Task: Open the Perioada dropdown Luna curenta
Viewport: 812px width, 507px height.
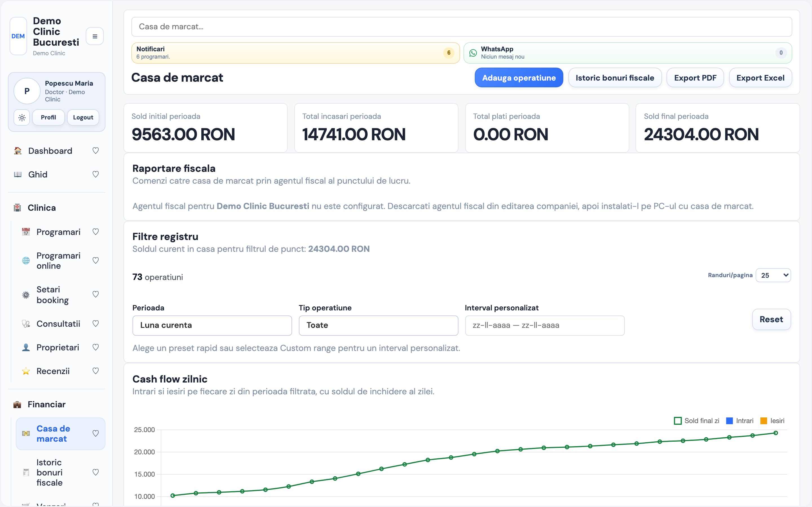Action: click(212, 326)
